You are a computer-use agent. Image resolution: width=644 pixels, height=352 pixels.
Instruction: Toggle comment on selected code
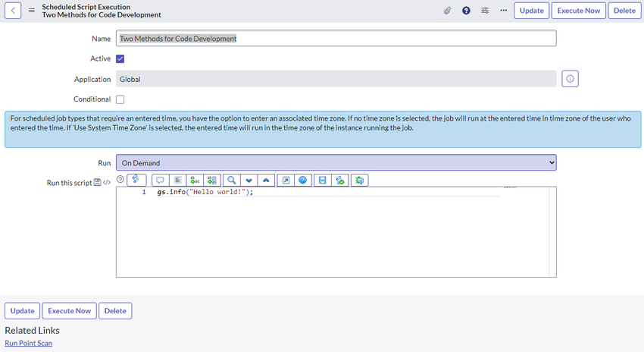(160, 180)
